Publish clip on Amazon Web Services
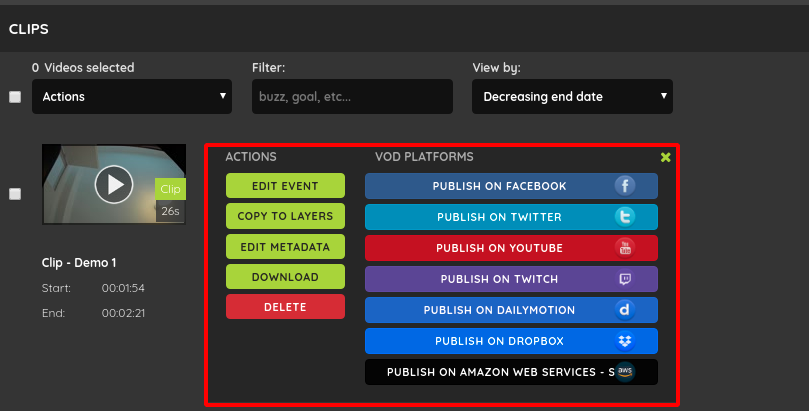Image resolution: width=809 pixels, height=411 pixels. pyautogui.click(x=511, y=372)
